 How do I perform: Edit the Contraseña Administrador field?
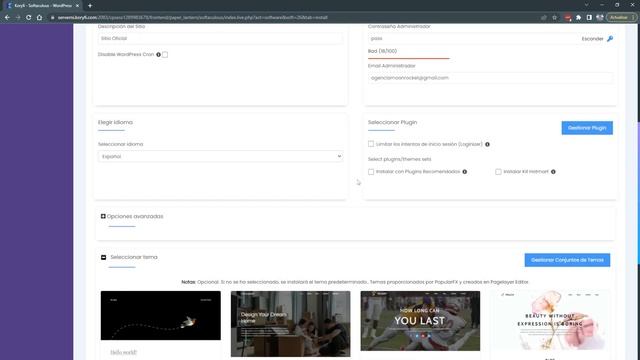(473, 38)
